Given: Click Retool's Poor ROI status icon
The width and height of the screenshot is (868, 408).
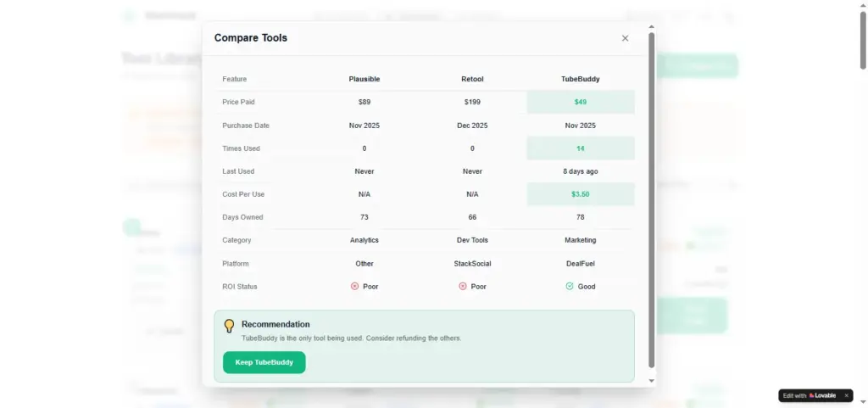Looking at the screenshot, I should [x=463, y=286].
